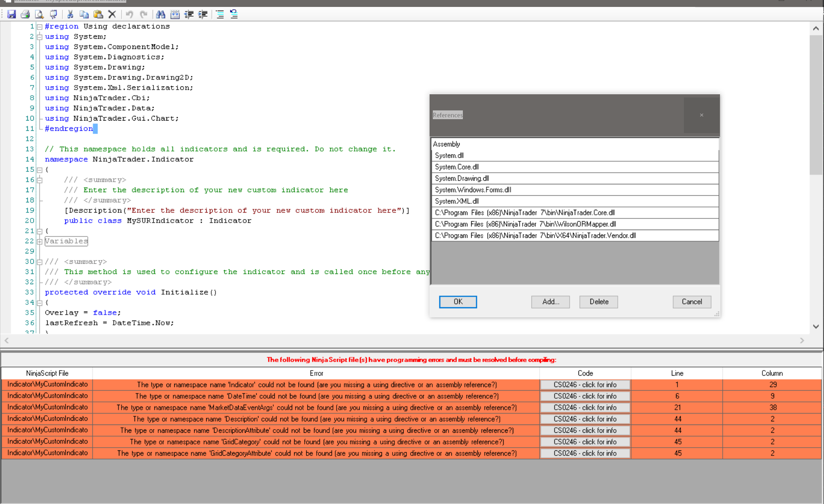Click Add... to add an assembly reference

(x=550, y=302)
